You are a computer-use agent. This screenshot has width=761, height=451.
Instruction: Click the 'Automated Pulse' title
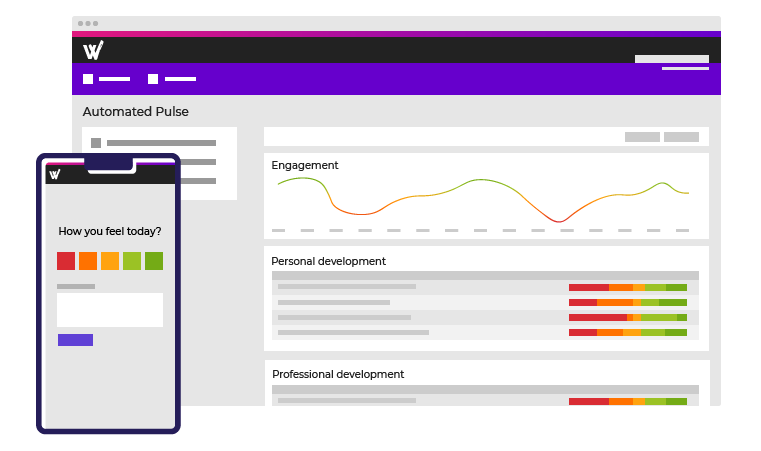click(x=135, y=112)
